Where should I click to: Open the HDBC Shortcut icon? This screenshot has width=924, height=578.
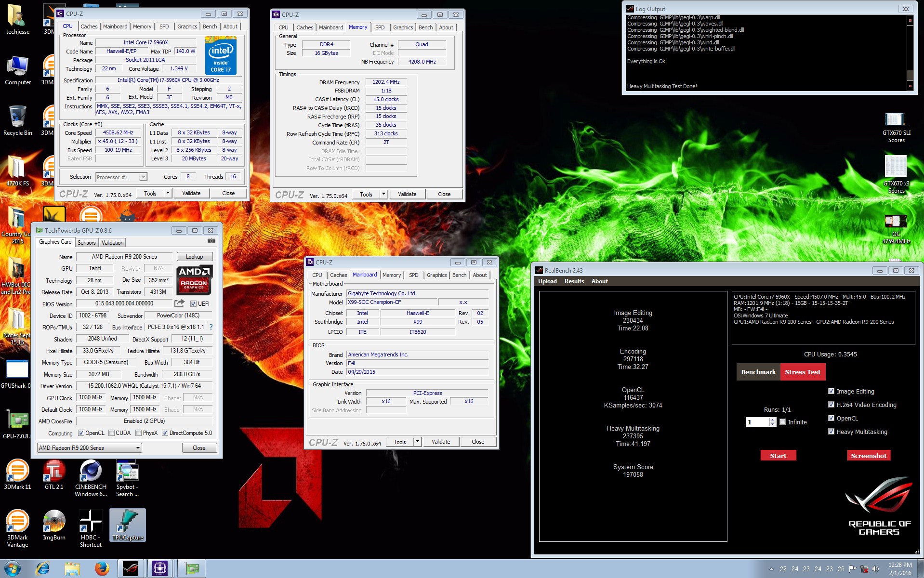click(x=91, y=528)
